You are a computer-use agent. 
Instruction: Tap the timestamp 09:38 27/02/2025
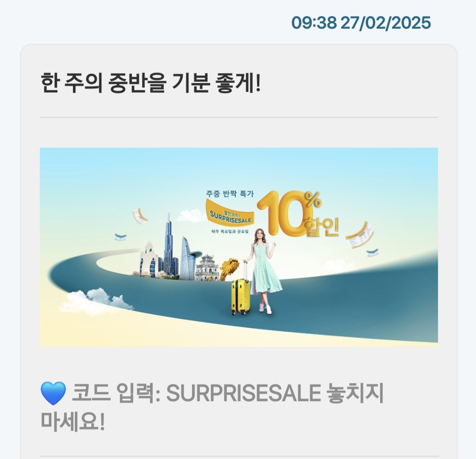pyautogui.click(x=361, y=23)
